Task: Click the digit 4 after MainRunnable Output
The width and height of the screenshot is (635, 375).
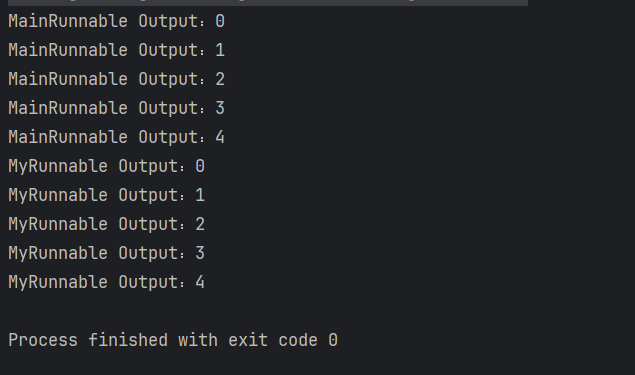Action: coord(220,137)
